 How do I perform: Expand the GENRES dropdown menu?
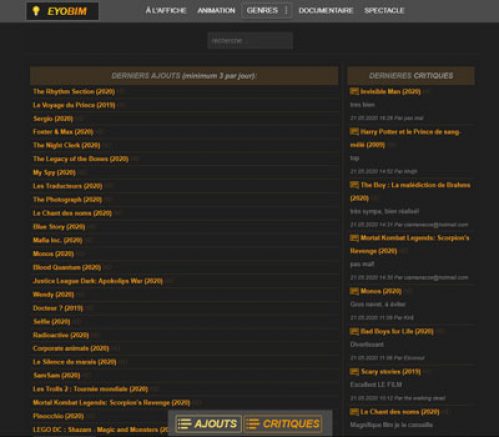(267, 11)
